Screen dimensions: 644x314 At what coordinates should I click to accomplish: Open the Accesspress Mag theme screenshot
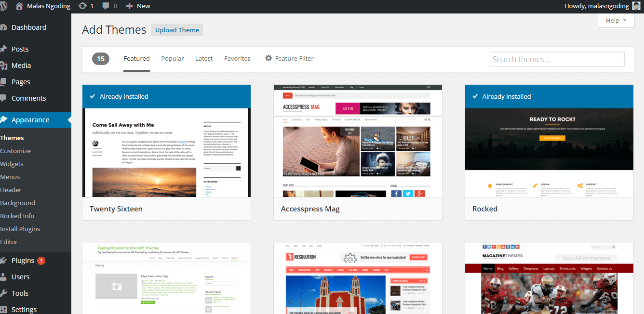coord(358,141)
